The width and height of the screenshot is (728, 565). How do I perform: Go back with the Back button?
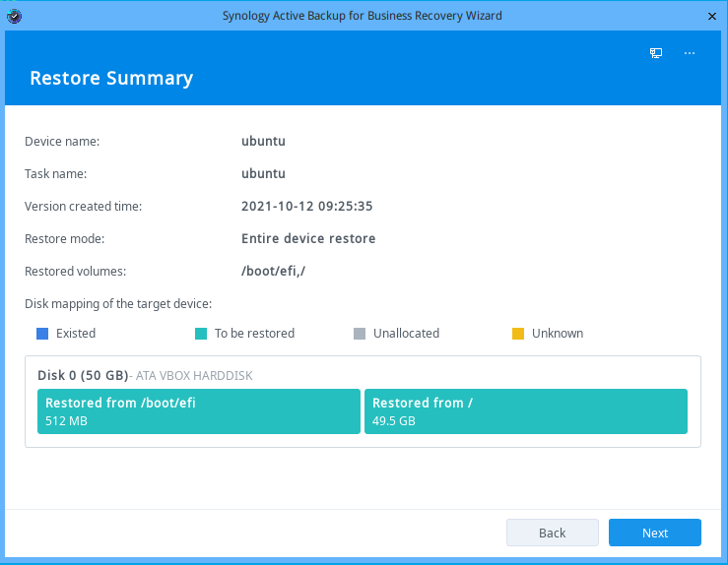552,533
